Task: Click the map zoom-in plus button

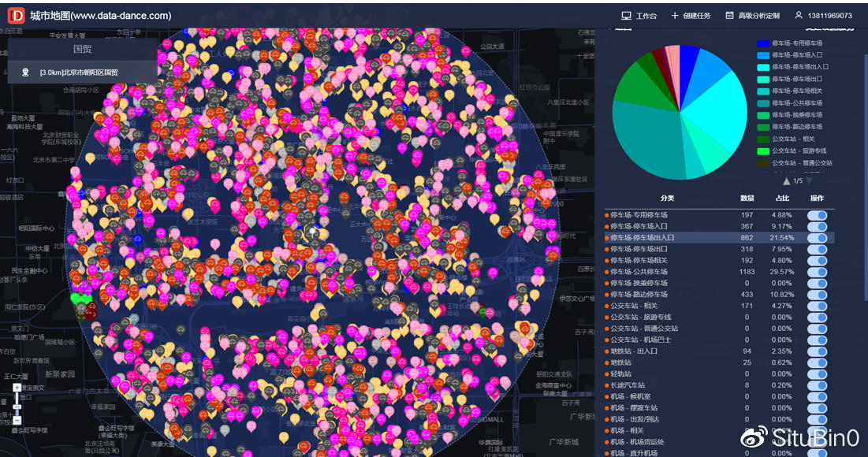Action: click(17, 388)
